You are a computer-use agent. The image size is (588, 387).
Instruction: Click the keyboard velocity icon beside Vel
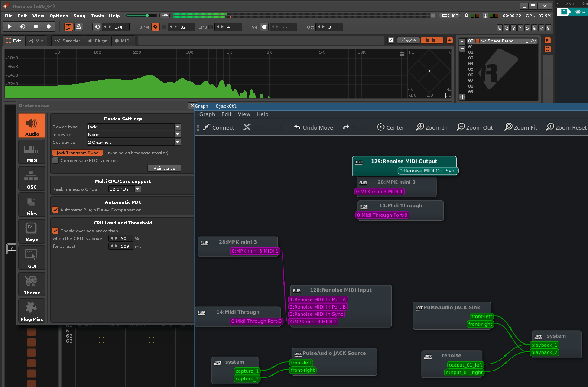pyautogui.click(x=264, y=27)
